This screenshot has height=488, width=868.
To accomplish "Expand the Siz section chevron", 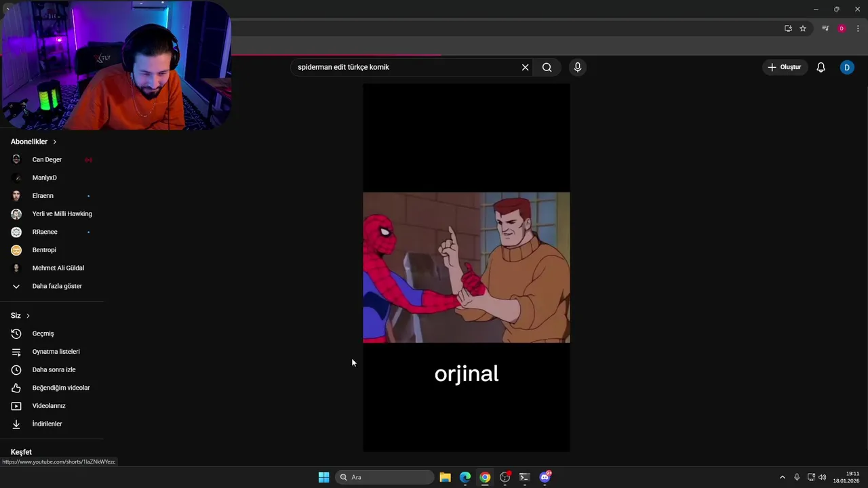I will click(x=28, y=316).
